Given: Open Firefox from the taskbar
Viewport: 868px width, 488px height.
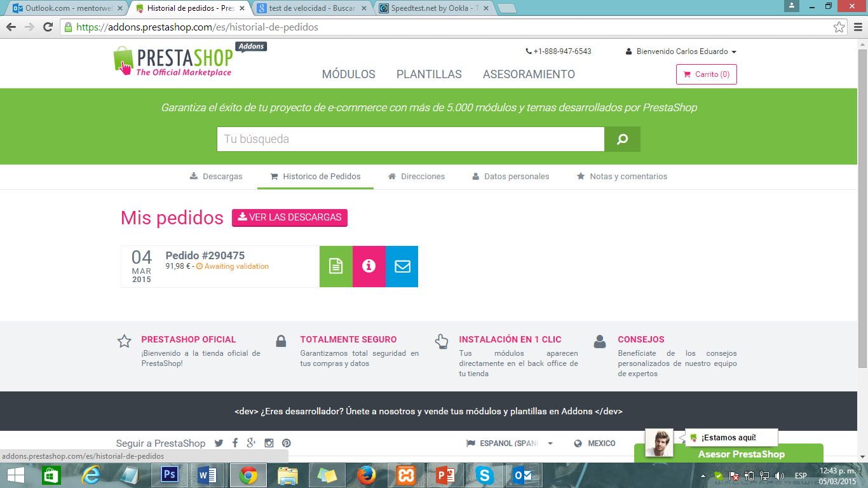Looking at the screenshot, I should 366,475.
